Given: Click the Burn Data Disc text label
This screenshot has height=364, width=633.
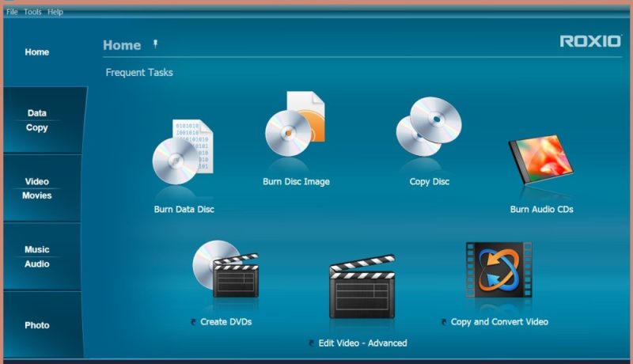Looking at the screenshot, I should [184, 210].
